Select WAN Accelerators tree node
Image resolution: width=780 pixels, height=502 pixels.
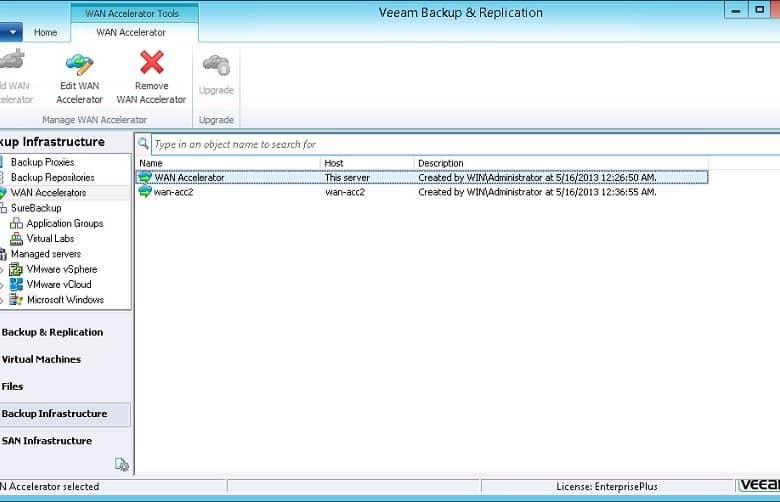click(48, 193)
